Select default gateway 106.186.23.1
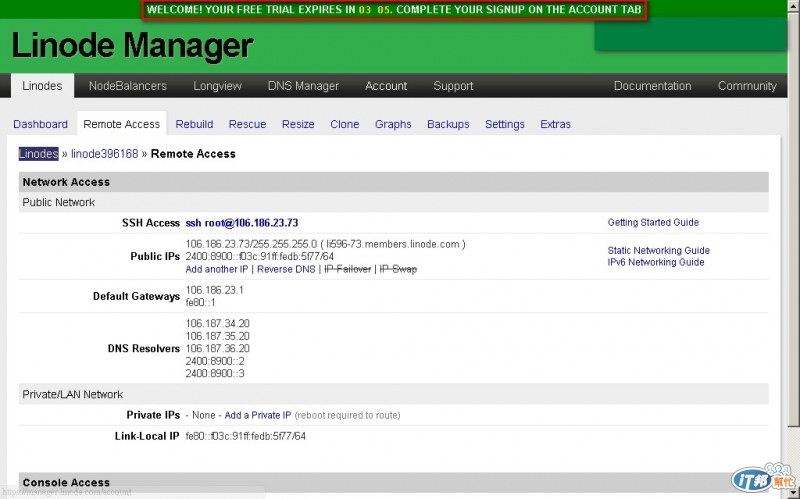Image resolution: width=800 pixels, height=499 pixels. (x=215, y=290)
